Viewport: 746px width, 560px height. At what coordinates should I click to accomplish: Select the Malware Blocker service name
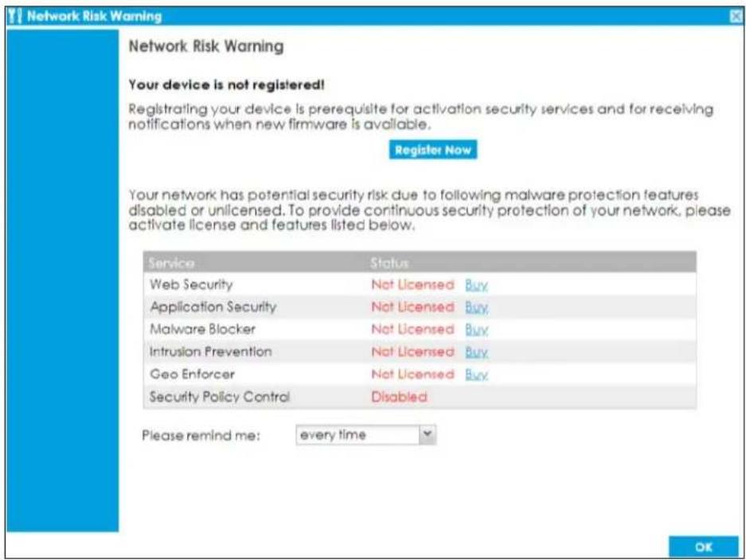click(203, 329)
